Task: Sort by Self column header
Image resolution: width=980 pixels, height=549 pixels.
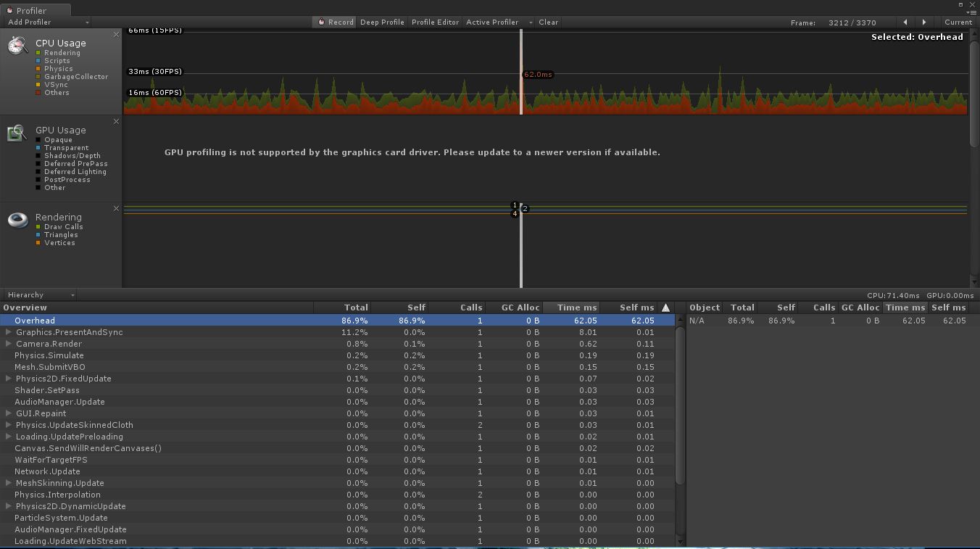Action: pyautogui.click(x=399, y=307)
